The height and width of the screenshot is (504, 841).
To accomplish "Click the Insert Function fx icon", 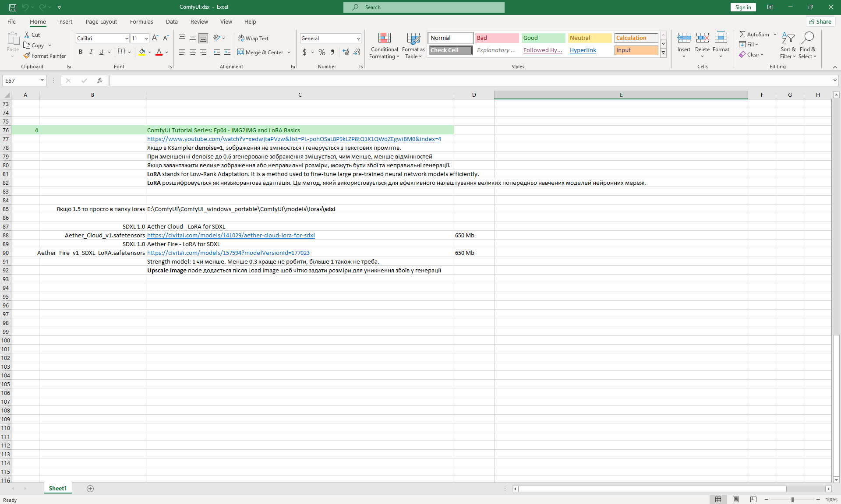I will pos(100,81).
